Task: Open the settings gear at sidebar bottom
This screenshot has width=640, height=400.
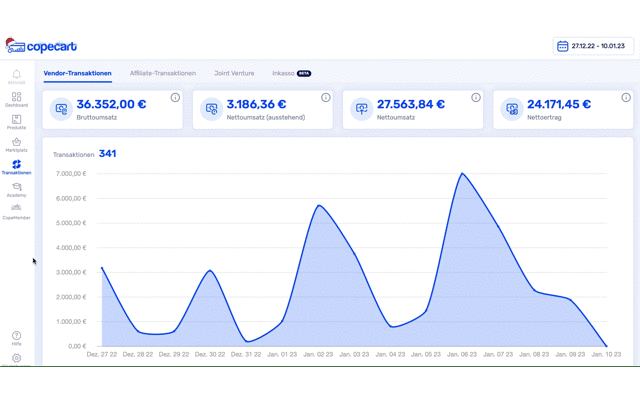Action: click(16, 358)
